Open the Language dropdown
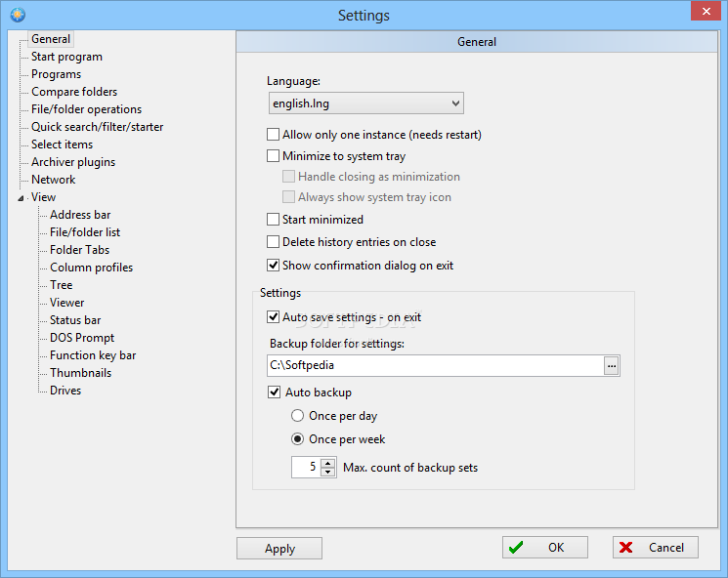The image size is (728, 578). [365, 103]
